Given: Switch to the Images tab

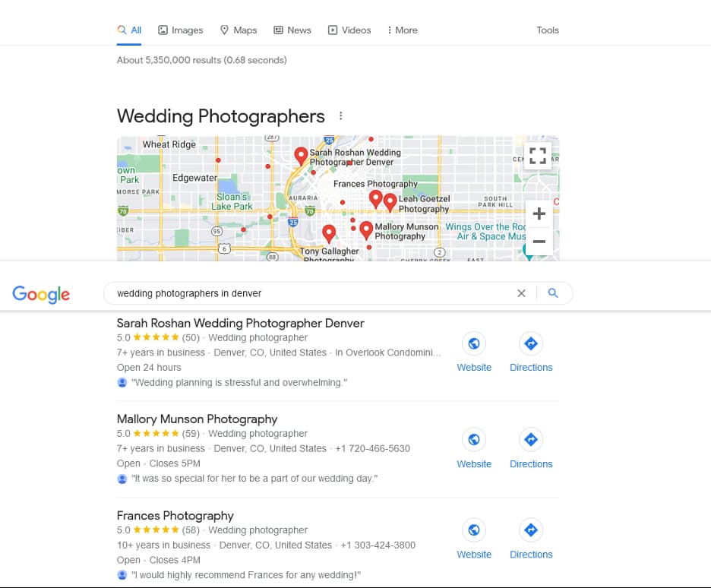Looking at the screenshot, I should pyautogui.click(x=180, y=30).
